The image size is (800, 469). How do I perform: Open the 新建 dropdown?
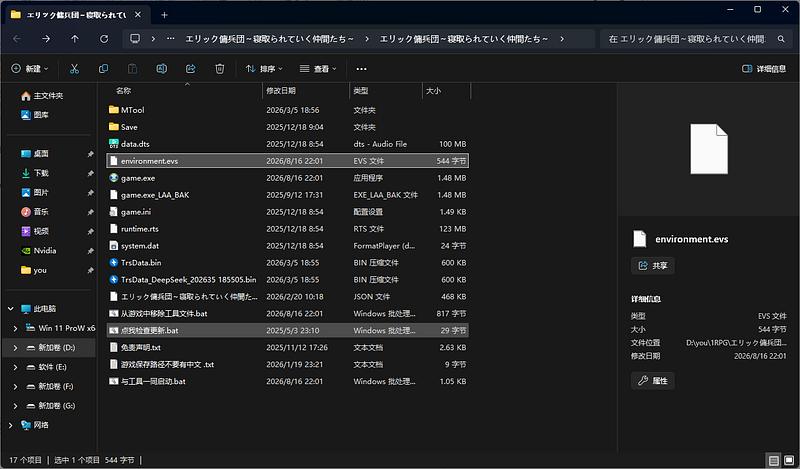(30, 69)
